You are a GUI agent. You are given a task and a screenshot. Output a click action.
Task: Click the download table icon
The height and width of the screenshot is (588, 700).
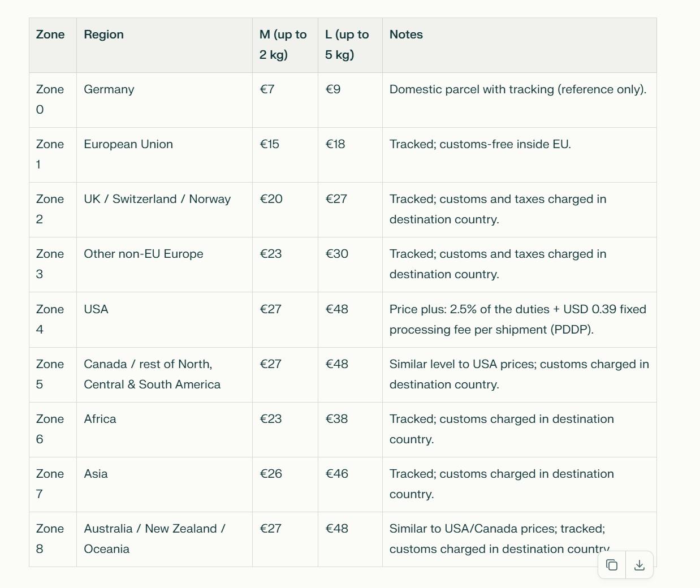639,565
